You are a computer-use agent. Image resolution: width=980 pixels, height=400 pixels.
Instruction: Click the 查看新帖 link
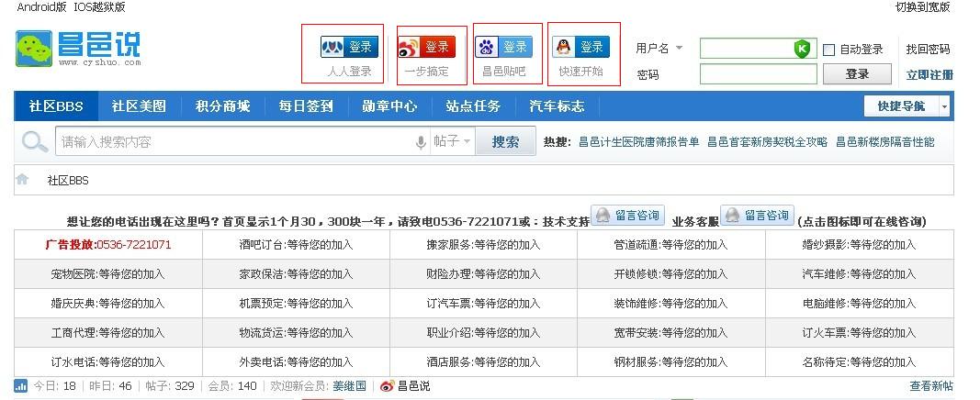931,386
